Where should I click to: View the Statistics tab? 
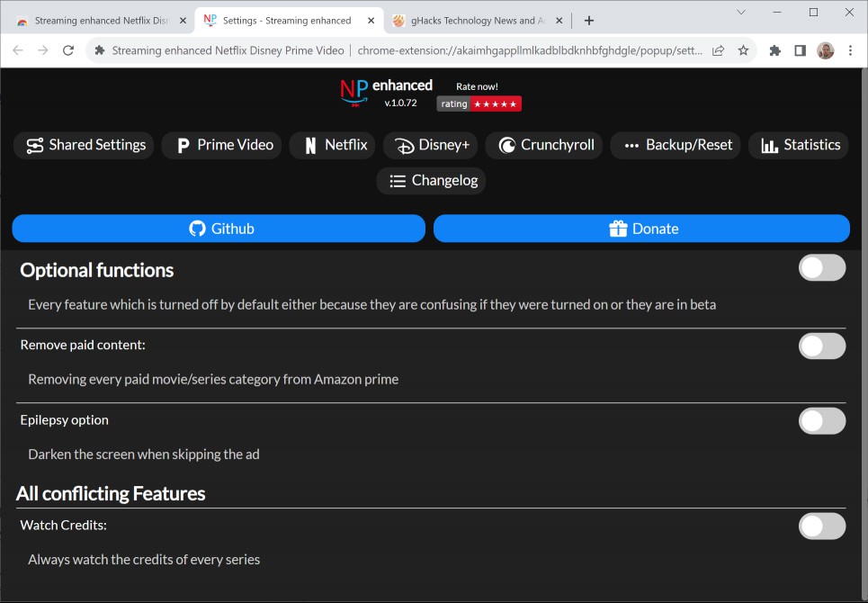[x=798, y=145]
